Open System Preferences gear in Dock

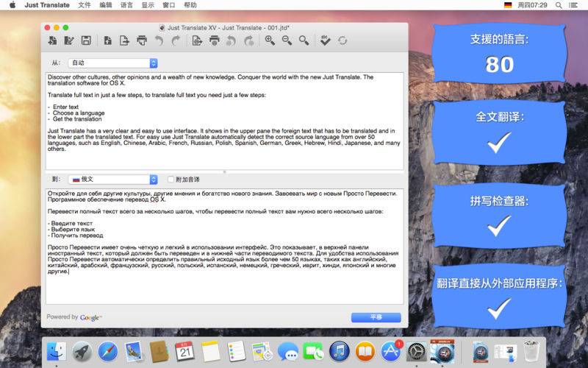coord(416,352)
